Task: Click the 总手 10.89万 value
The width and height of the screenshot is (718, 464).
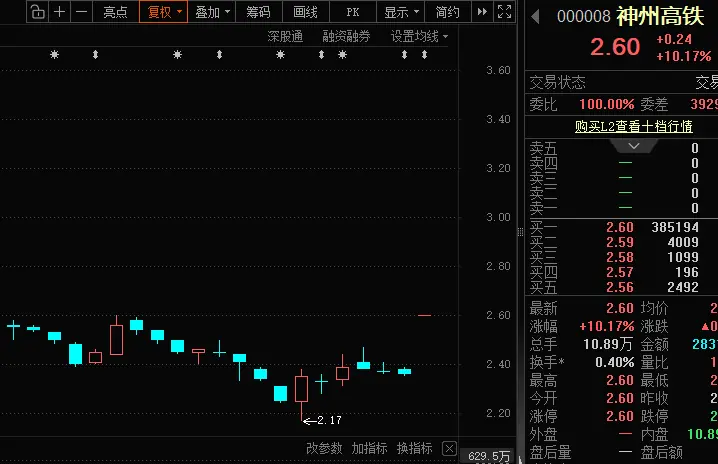Action: click(608, 344)
